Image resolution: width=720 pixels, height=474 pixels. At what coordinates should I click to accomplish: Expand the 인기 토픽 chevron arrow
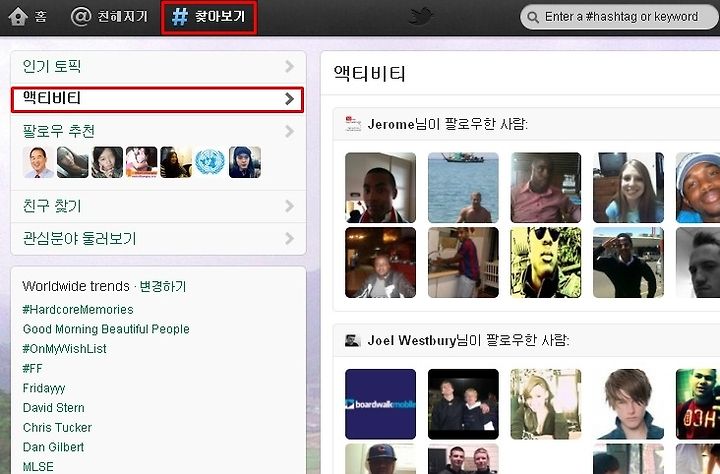coord(289,67)
